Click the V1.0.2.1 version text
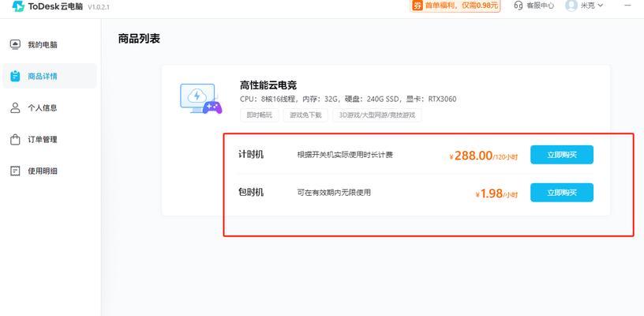This screenshot has height=316, width=644. pyautogui.click(x=99, y=7)
